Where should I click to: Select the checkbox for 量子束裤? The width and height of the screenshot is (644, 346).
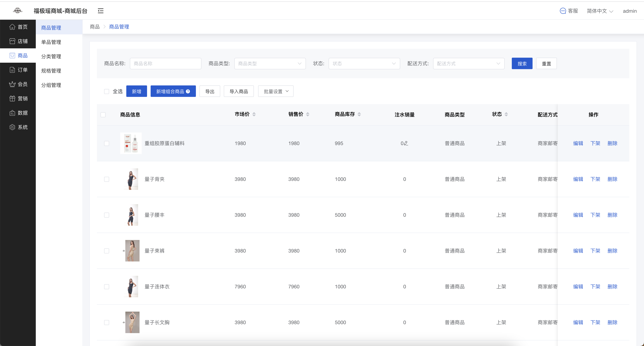point(106,251)
